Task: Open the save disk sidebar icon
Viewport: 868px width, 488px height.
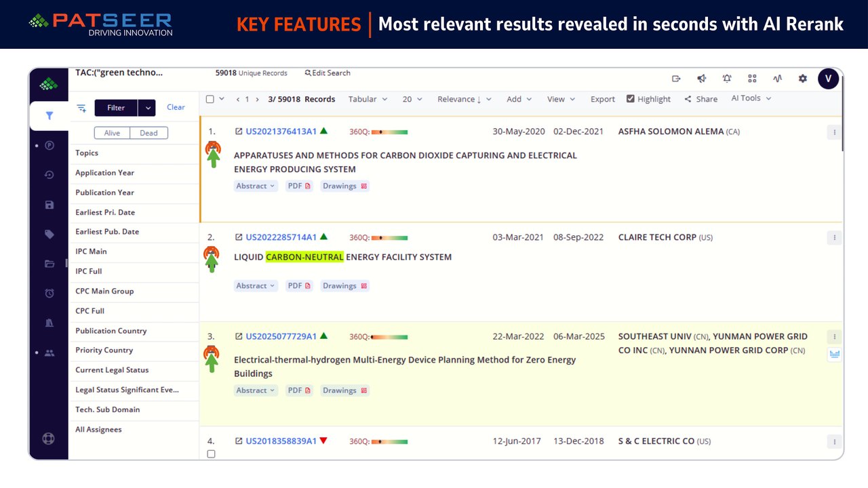Action: tap(49, 205)
